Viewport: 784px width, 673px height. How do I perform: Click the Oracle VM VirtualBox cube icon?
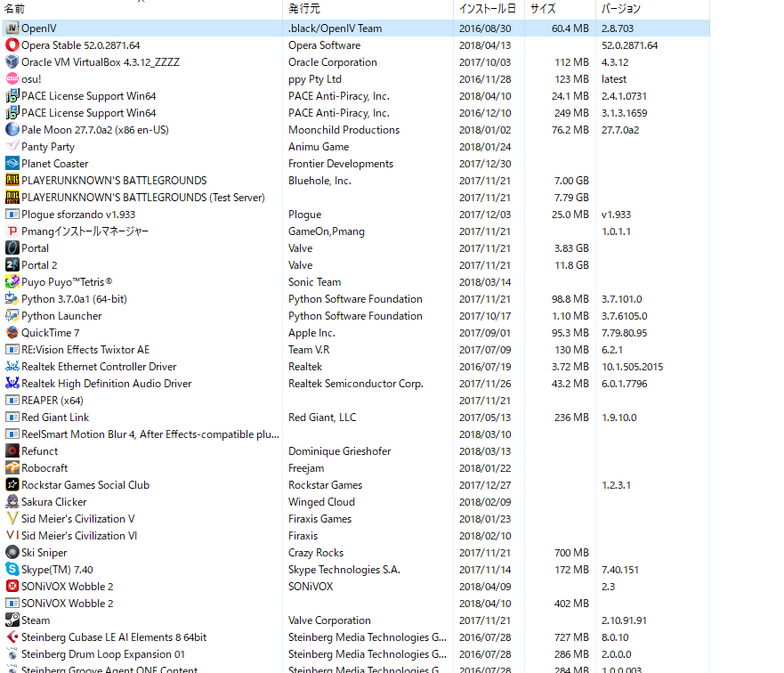[x=12, y=62]
